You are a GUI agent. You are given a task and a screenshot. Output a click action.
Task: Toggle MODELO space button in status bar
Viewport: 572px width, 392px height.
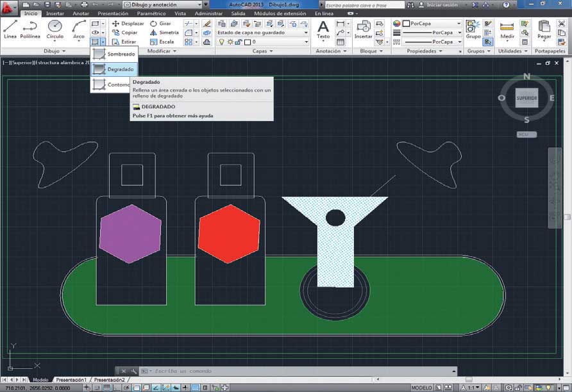pos(421,388)
